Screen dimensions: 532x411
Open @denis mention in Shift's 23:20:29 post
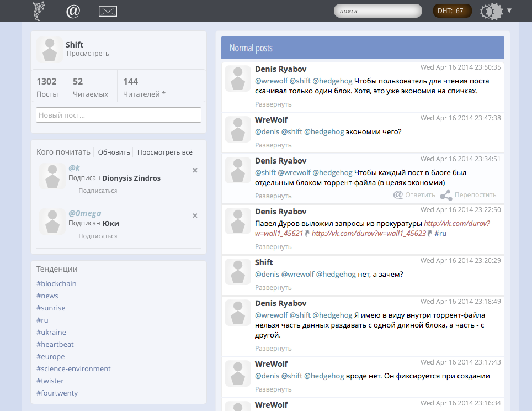coord(267,275)
